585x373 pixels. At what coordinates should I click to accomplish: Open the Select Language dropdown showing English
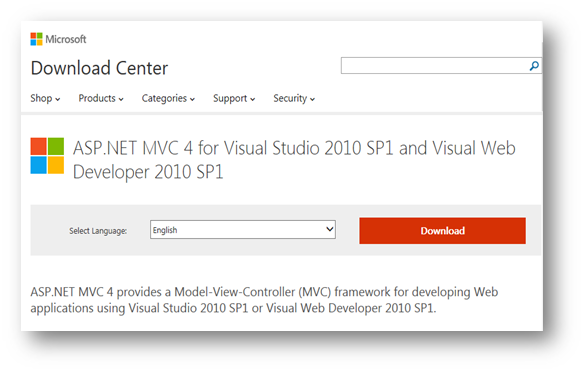(x=243, y=229)
